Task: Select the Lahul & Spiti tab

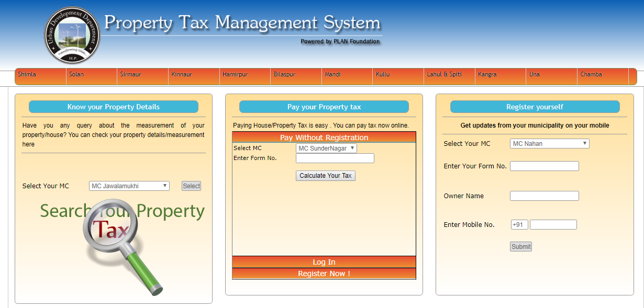Action: tap(449, 76)
